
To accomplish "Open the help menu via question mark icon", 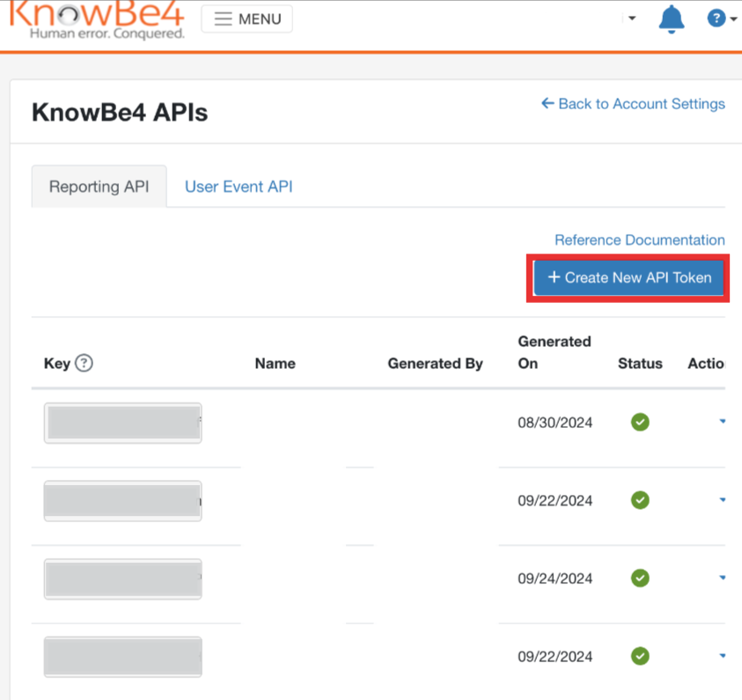I will (716, 18).
